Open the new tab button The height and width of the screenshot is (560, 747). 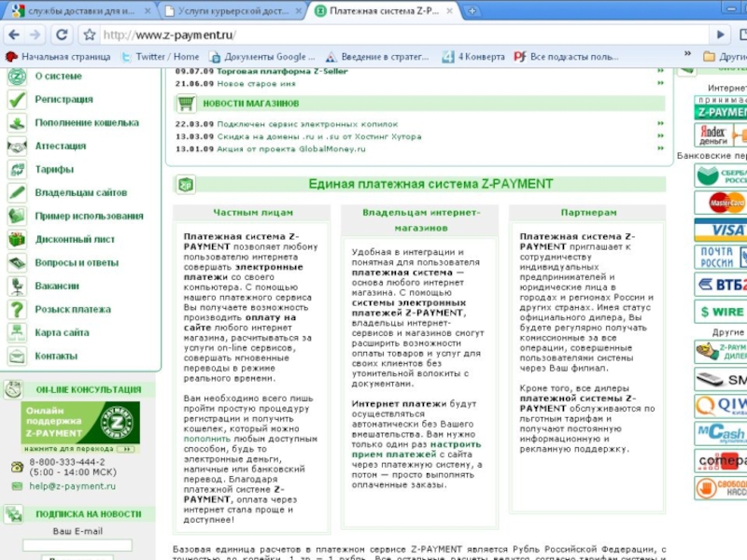(x=472, y=10)
